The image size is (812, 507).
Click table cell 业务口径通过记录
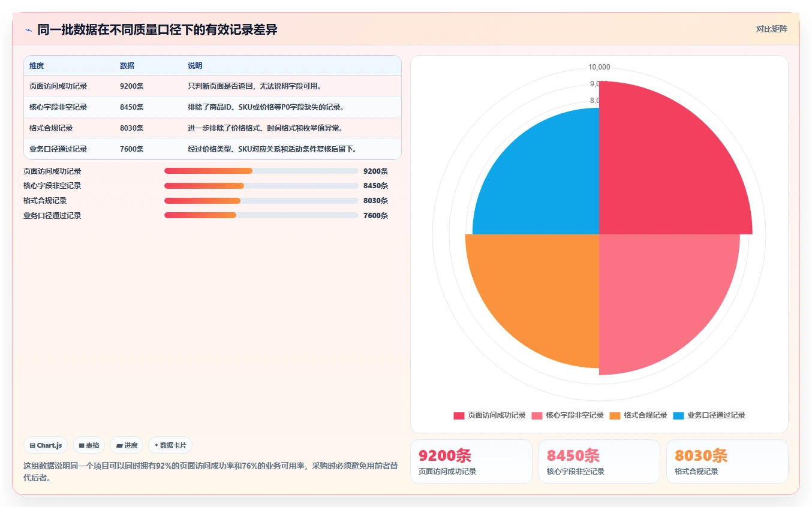(58, 149)
